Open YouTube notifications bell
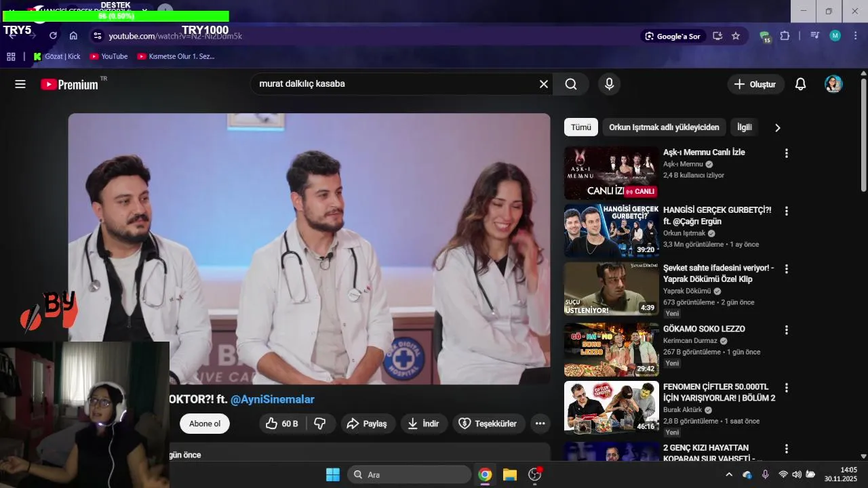 [800, 84]
